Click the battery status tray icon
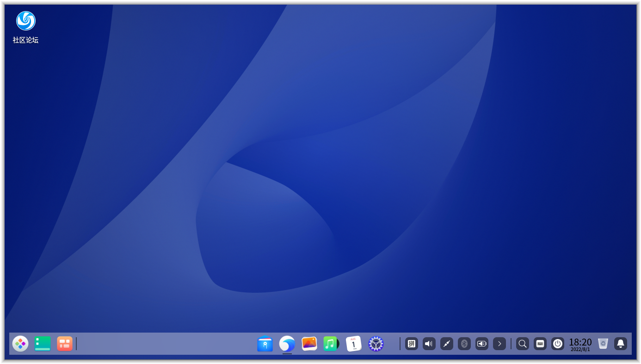The height and width of the screenshot is (364, 641). (x=482, y=344)
